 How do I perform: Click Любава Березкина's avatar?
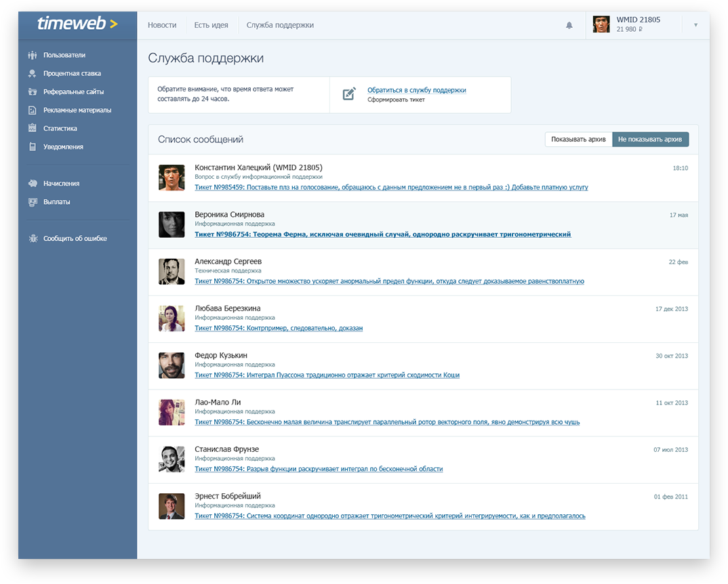171,318
